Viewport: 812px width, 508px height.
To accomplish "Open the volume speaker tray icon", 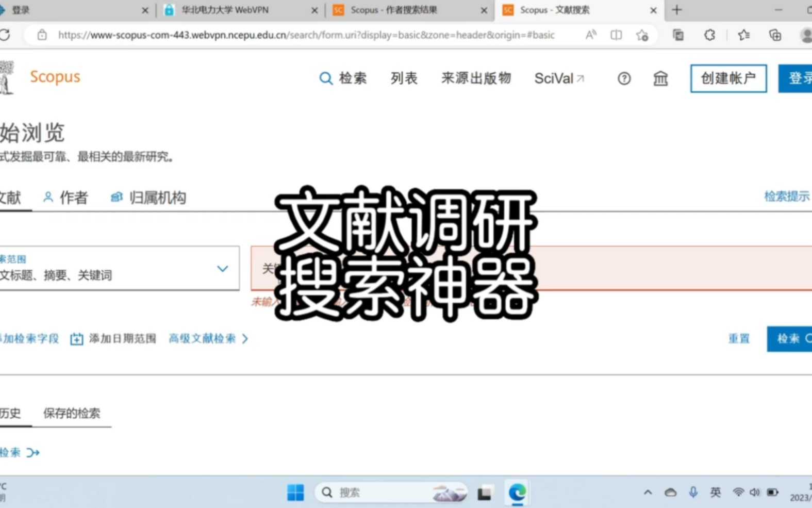I will (x=755, y=493).
